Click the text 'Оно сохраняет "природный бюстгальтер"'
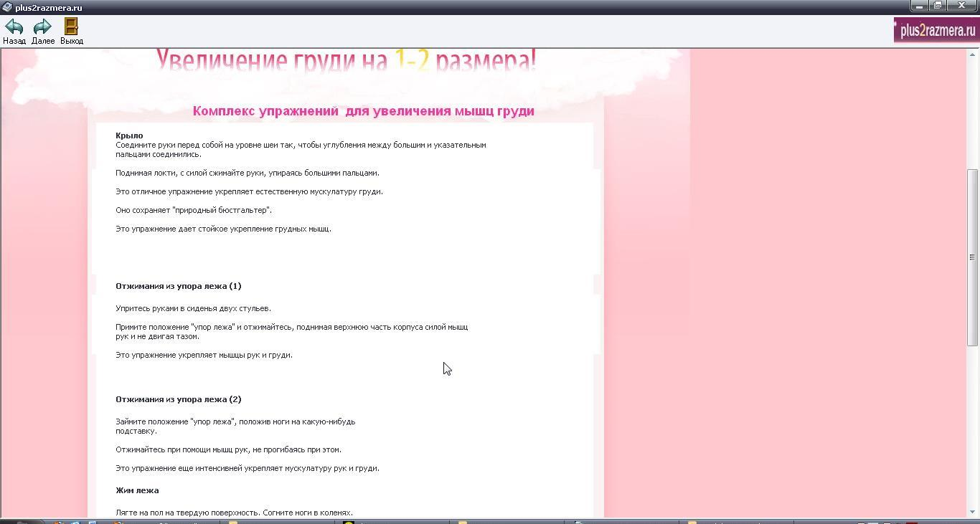 pyautogui.click(x=194, y=210)
